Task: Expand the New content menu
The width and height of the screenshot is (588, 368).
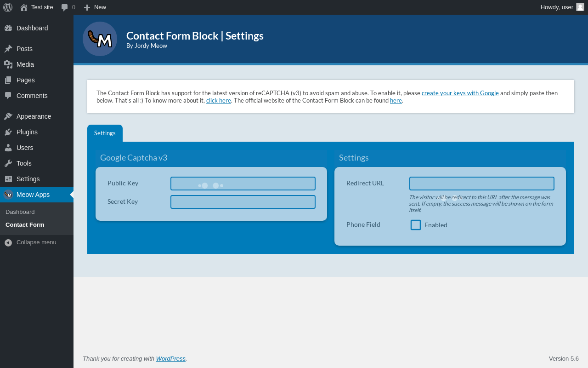Action: 95,7
